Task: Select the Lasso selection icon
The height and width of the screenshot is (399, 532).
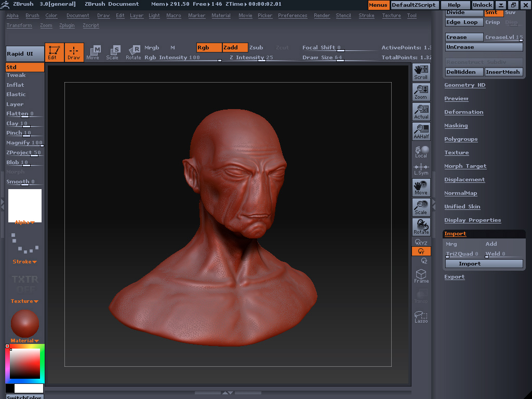Action: 421,316
